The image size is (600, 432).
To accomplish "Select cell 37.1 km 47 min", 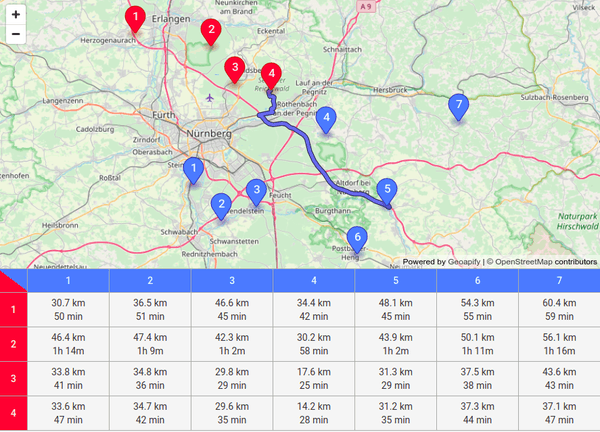I will 559,413.
